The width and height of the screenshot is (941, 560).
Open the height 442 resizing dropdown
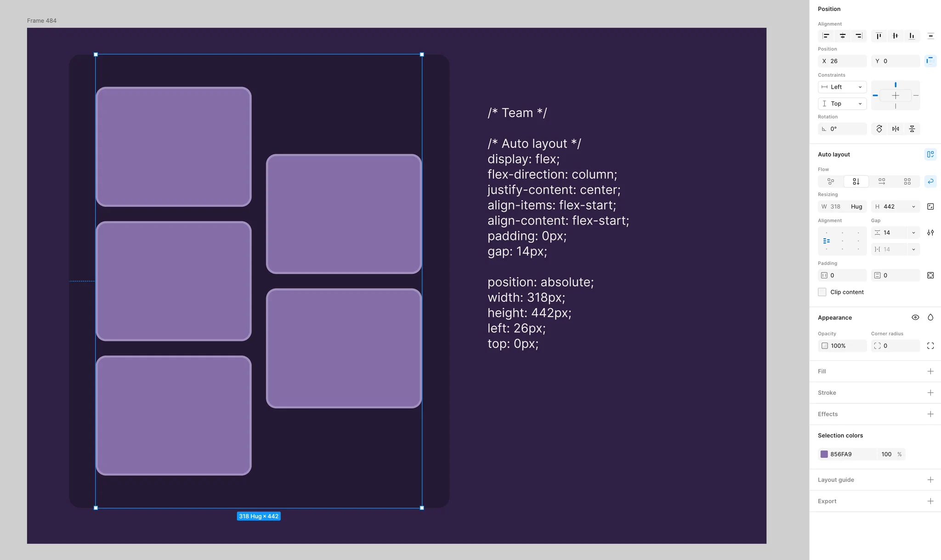pos(913,207)
